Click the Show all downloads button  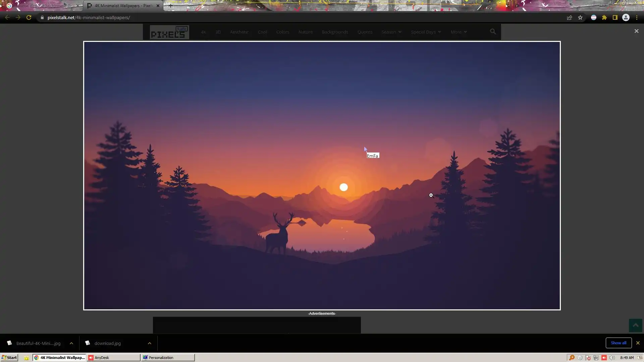click(x=619, y=343)
